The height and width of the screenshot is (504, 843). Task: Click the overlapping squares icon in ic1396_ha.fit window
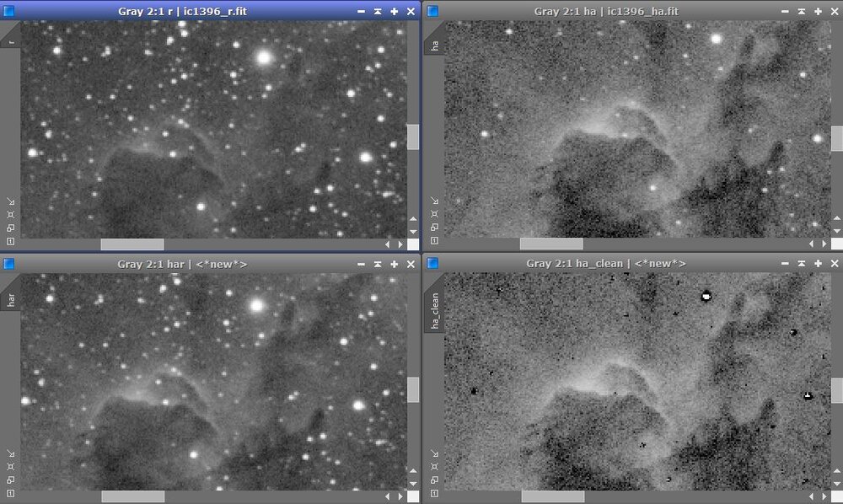[x=434, y=228]
